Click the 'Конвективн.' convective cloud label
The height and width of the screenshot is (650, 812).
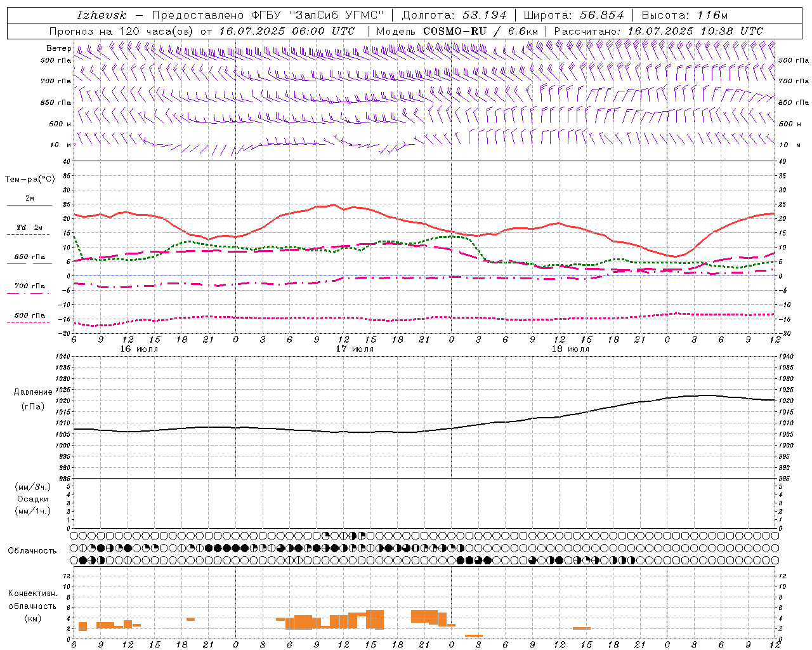coord(32,594)
